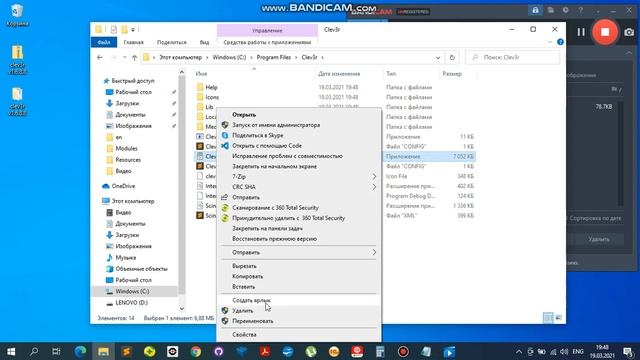Sort by Размер column header
The image size is (640, 360).
452,74
